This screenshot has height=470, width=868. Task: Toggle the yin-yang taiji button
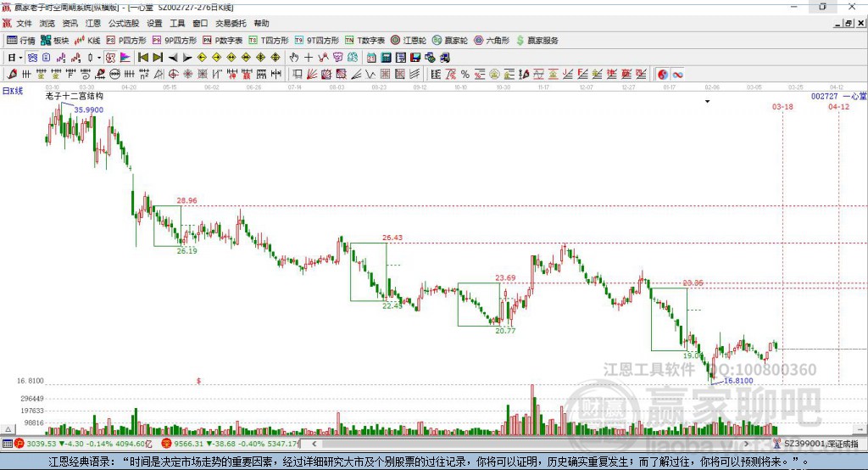pos(663,75)
